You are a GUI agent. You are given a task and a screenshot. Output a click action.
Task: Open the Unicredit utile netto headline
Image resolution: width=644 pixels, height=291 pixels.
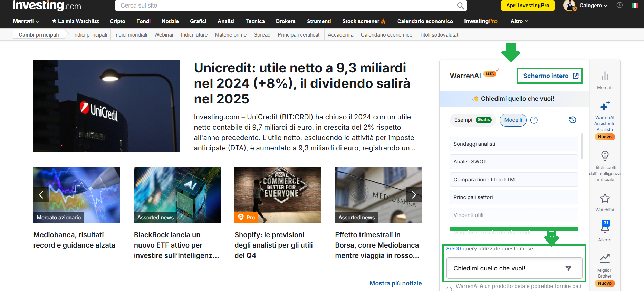[302, 83]
